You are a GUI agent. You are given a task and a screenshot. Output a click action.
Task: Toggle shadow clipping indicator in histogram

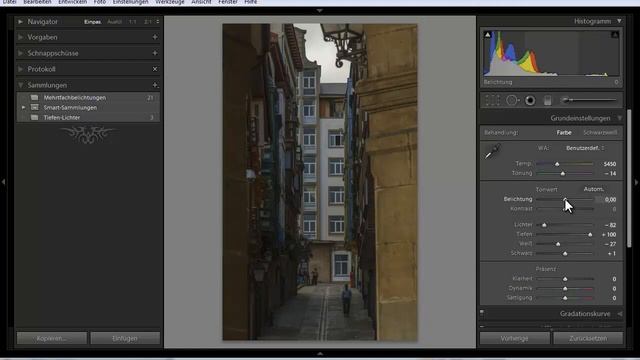tap(487, 35)
